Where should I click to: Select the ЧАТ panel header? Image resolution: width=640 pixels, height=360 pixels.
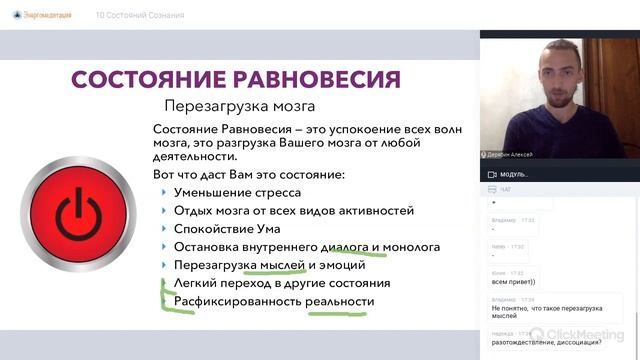[x=560, y=189]
